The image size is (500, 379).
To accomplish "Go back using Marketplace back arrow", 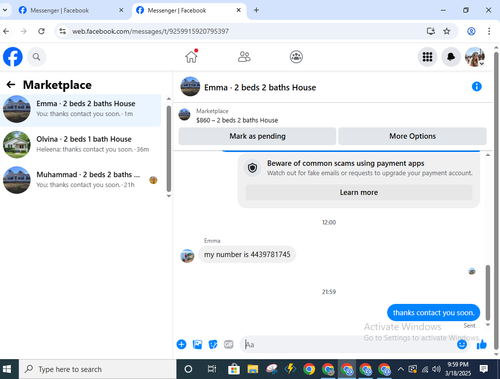I will (11, 85).
